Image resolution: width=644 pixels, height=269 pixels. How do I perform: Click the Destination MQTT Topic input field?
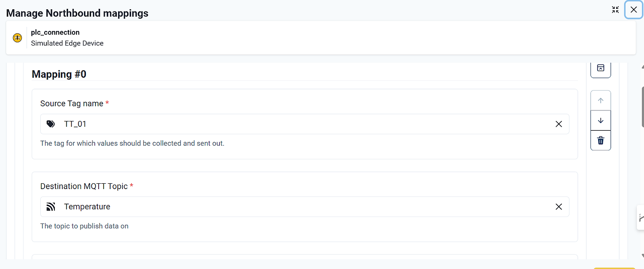pos(305,207)
